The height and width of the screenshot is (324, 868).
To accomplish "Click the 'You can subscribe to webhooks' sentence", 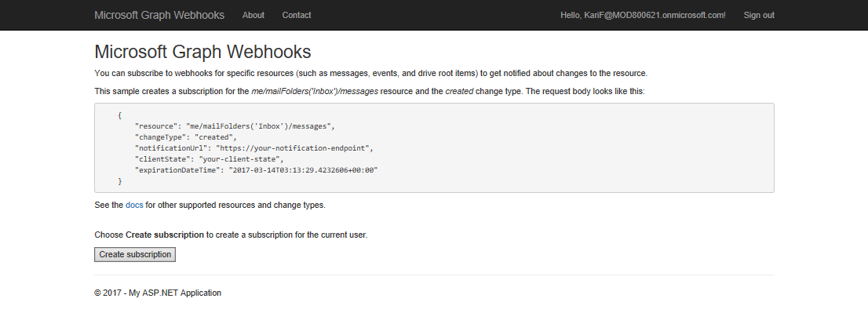I will [x=371, y=73].
